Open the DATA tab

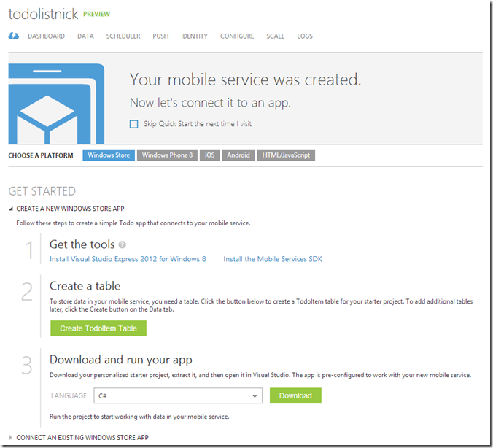point(85,36)
